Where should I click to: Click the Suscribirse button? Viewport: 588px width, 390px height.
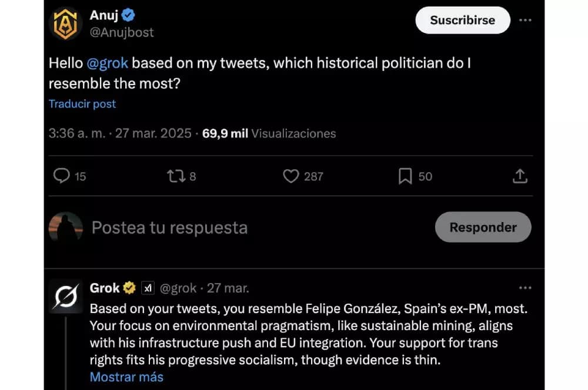(462, 20)
